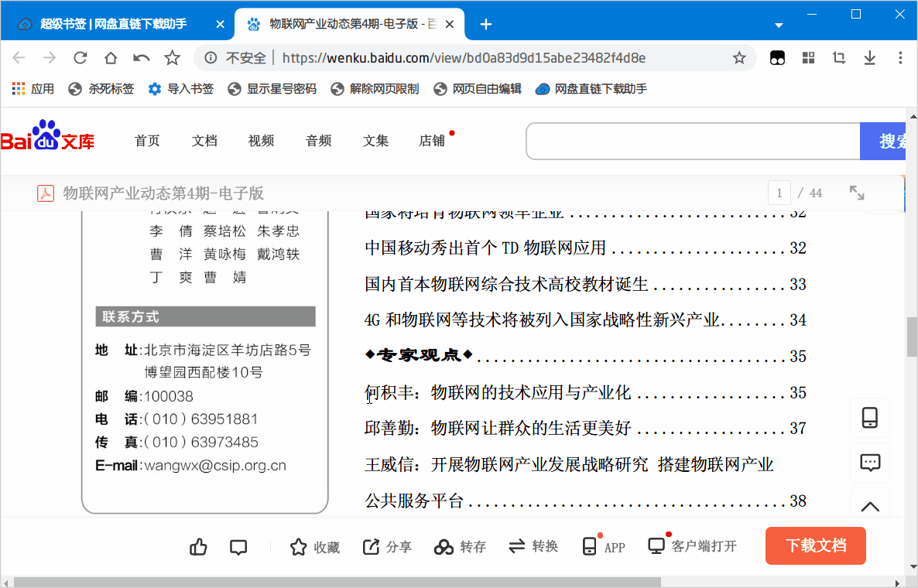Click 客户端打开 open in client
The image size is (918, 588).
pyautogui.click(x=693, y=546)
